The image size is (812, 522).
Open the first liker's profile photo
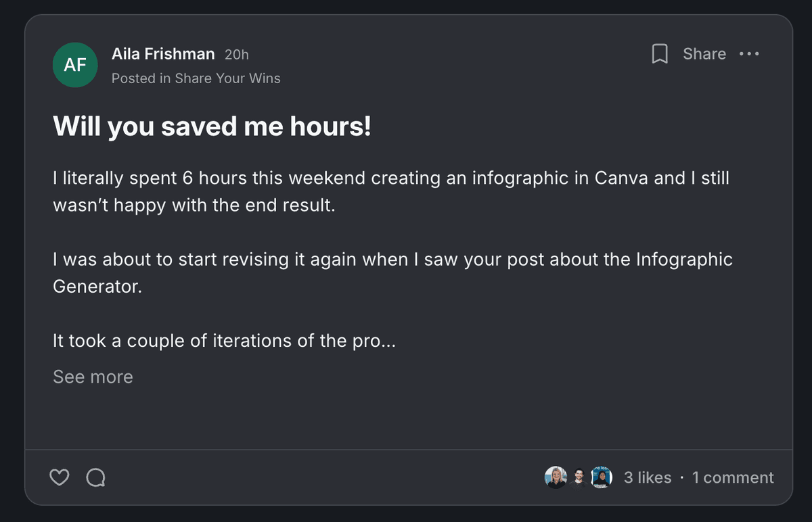click(x=556, y=477)
